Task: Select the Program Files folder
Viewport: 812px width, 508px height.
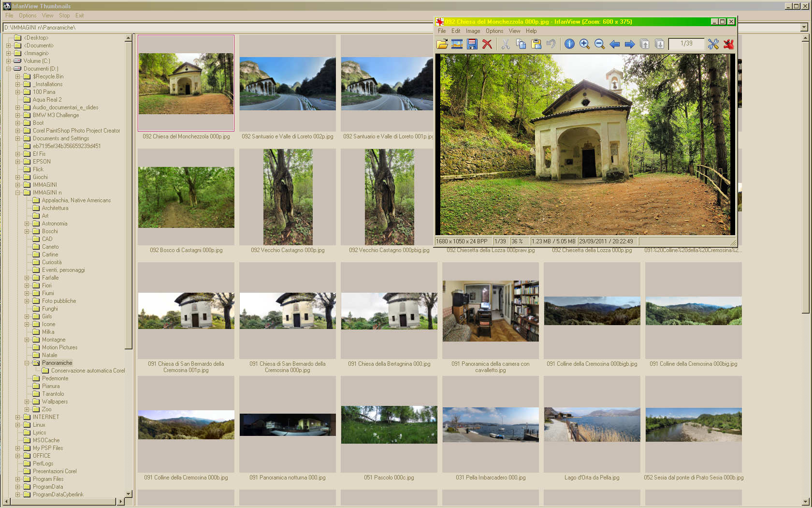Action: [x=48, y=479]
